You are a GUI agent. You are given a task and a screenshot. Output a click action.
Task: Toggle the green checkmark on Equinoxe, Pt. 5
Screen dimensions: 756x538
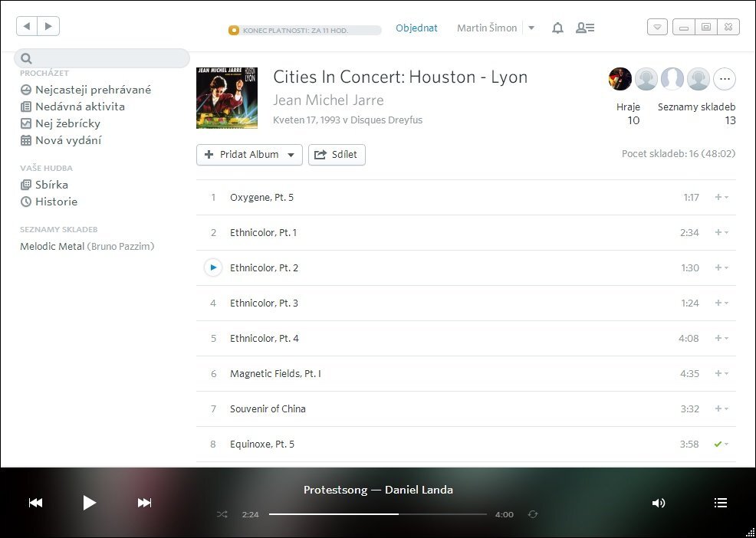click(718, 444)
